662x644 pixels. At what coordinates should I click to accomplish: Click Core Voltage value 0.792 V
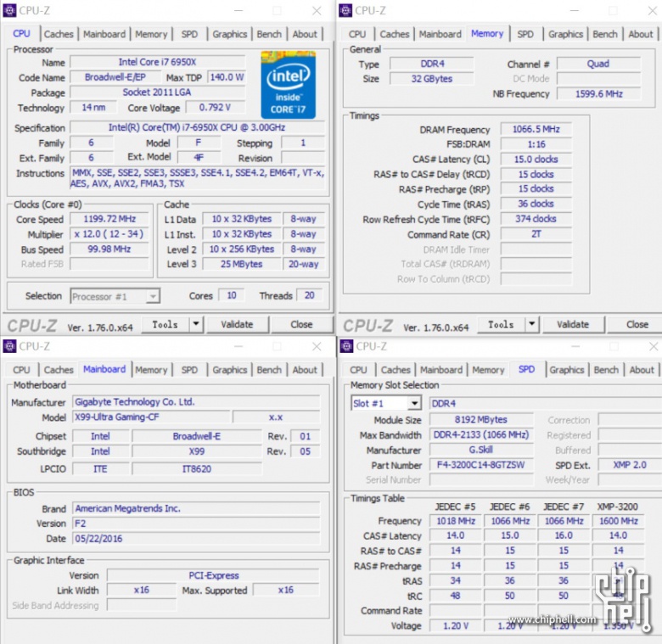pos(215,108)
